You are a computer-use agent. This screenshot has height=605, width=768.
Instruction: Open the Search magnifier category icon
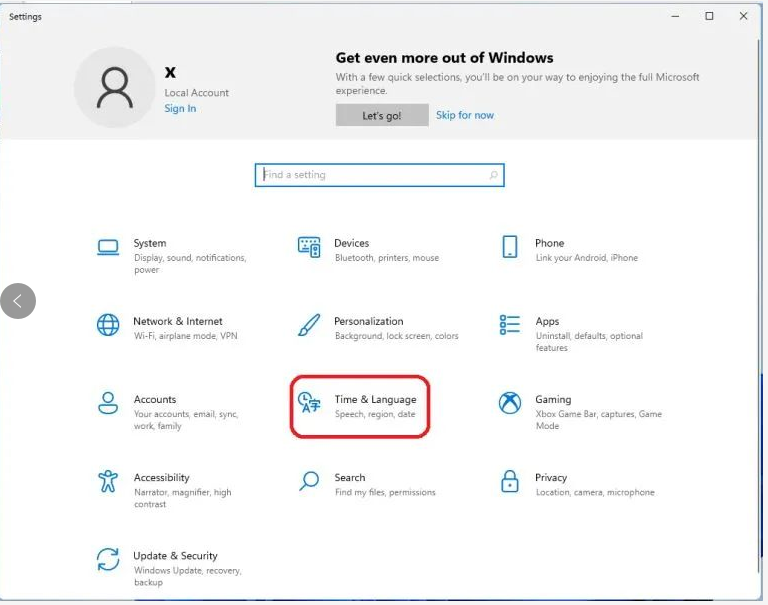tap(309, 481)
